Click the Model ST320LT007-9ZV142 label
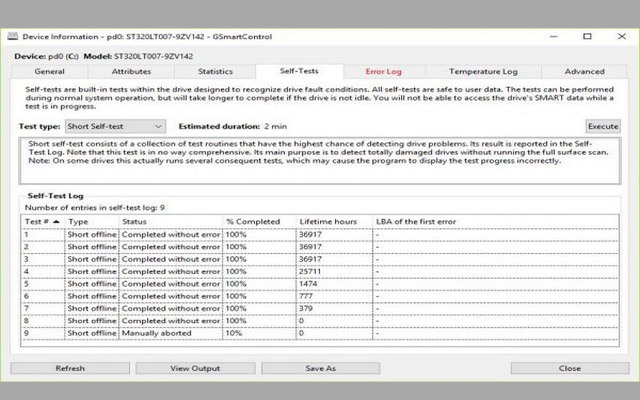This screenshot has height=400, width=640. 138,56
